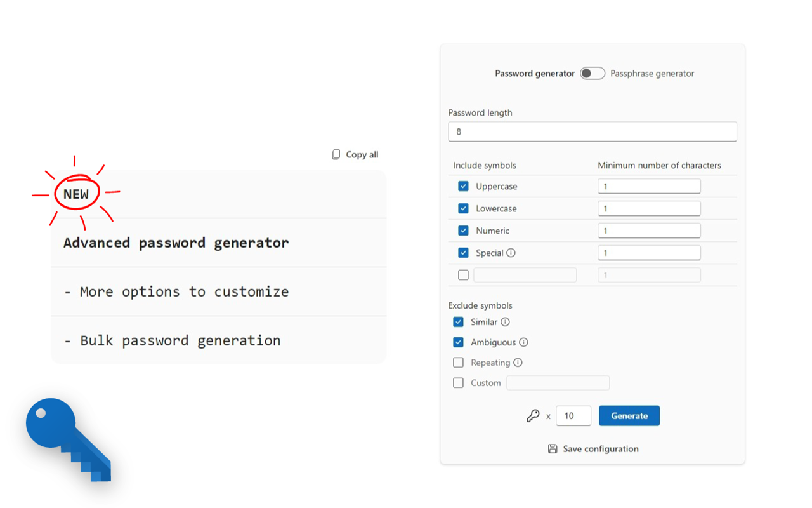
Task: Click the Copy all clipboard icon
Action: click(336, 154)
